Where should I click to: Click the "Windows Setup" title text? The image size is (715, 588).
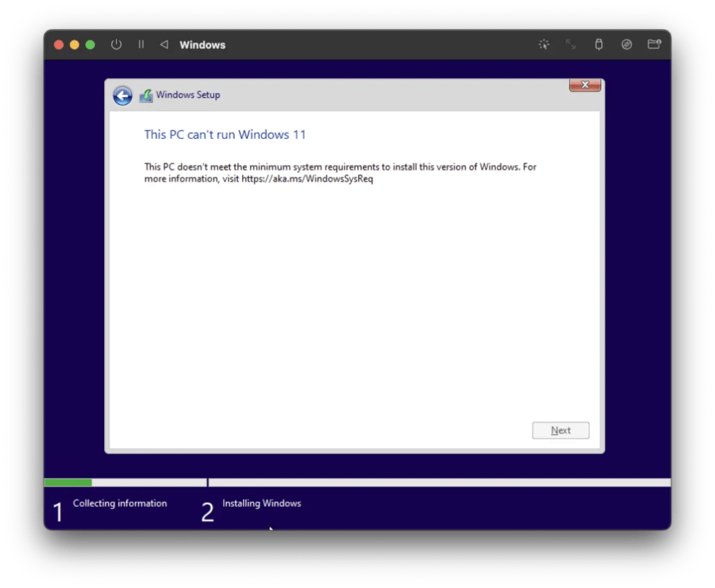click(x=188, y=95)
